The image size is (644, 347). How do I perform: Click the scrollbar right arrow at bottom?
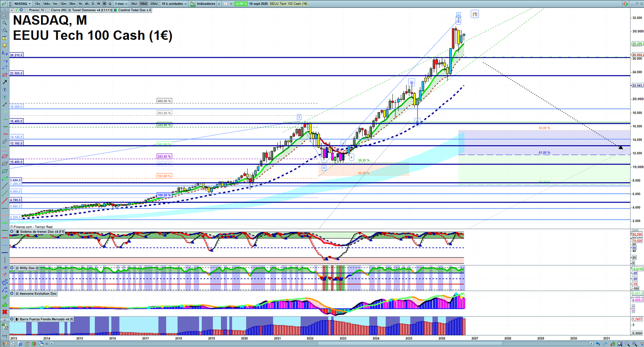[x=591, y=344]
